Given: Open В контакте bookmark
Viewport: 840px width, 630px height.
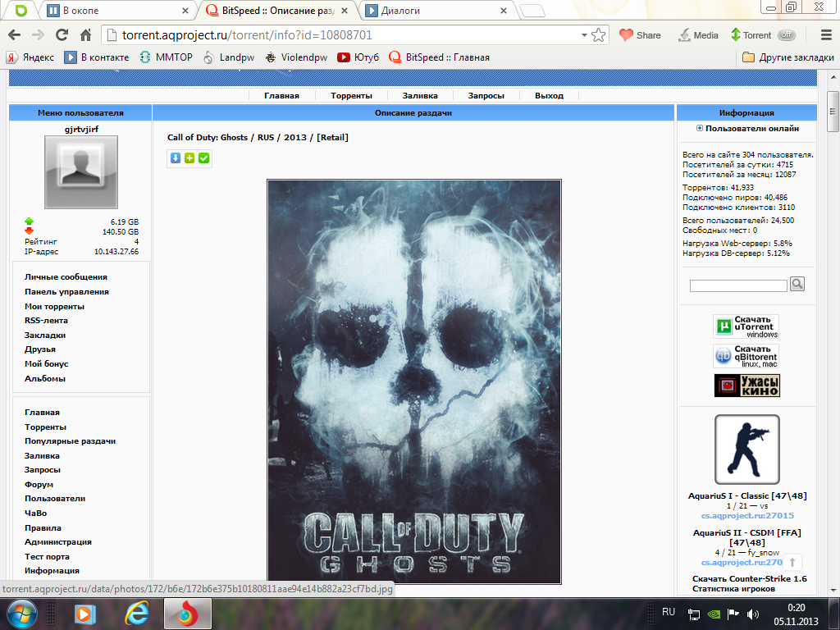Looking at the screenshot, I should point(97,57).
